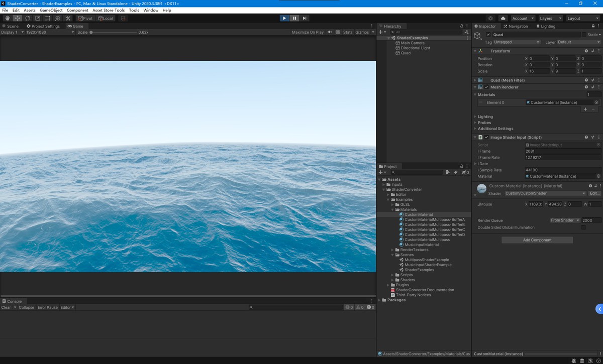Viewport: 603px width, 364px height.
Task: Toggle the Hierarchy panel lock icon
Action: (x=461, y=26)
